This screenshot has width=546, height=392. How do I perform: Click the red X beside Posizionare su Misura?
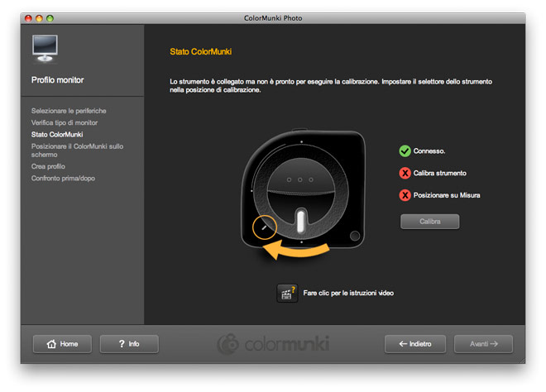(x=405, y=195)
